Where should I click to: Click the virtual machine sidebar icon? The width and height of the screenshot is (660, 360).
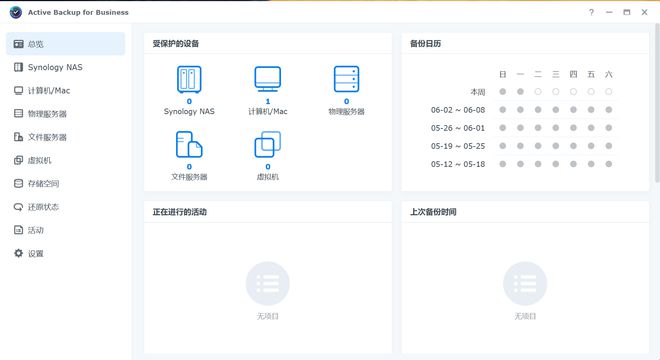coord(19,160)
